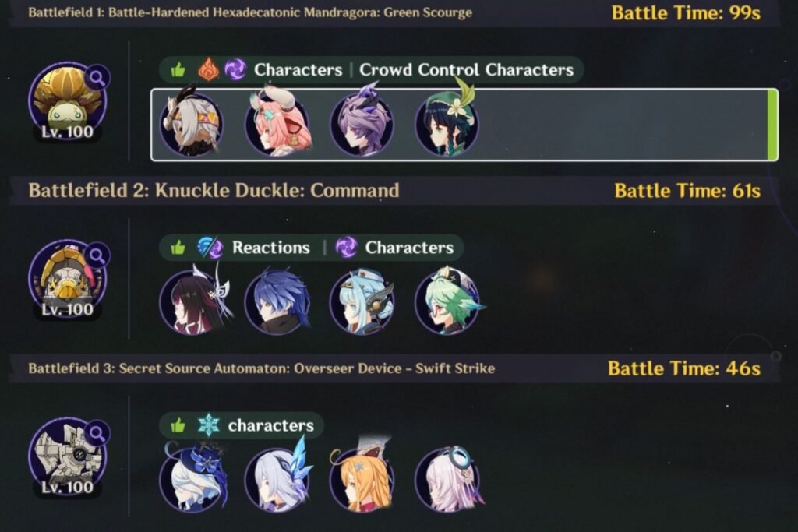Select the Furina portrait with blue hat
Image resolution: width=798 pixels, height=532 pixels.
pyautogui.click(x=192, y=477)
